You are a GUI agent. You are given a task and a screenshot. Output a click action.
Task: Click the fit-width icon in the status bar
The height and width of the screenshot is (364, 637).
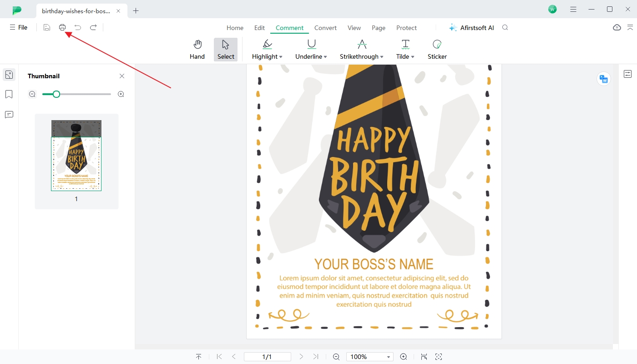pyautogui.click(x=424, y=357)
